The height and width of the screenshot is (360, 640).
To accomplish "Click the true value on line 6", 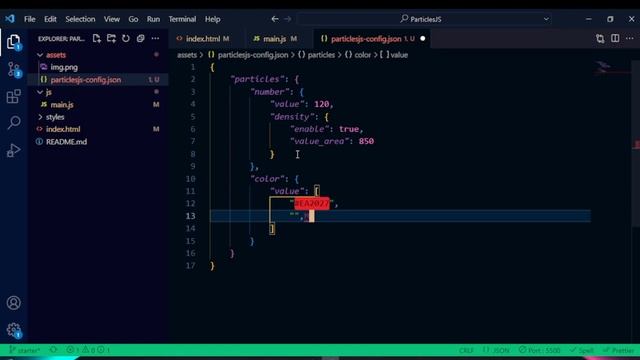I will pyautogui.click(x=349, y=129).
